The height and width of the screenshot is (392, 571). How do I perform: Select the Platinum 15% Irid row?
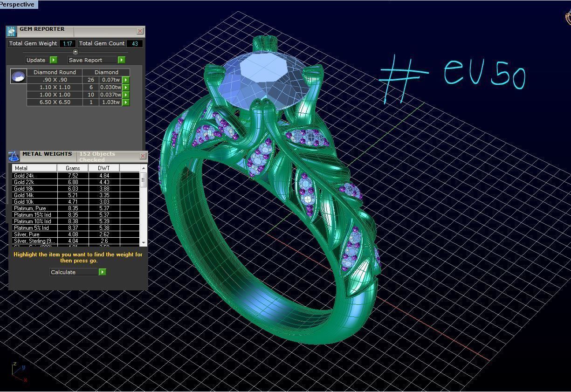76,215
